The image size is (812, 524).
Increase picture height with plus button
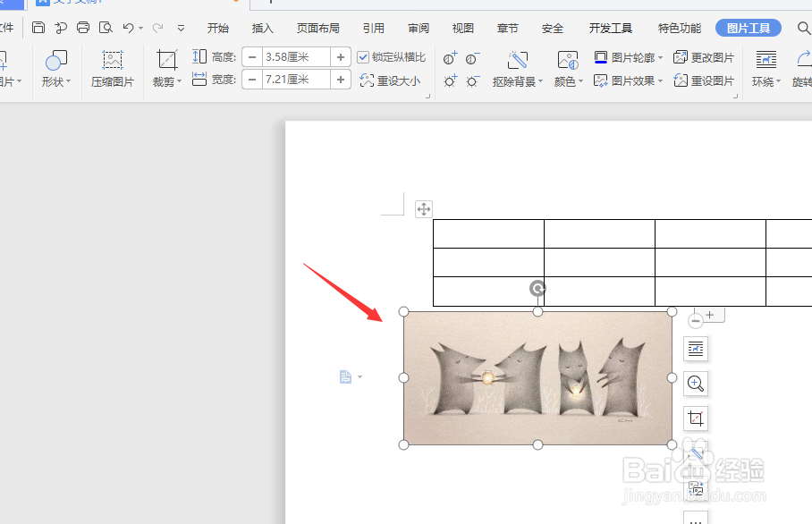point(340,57)
